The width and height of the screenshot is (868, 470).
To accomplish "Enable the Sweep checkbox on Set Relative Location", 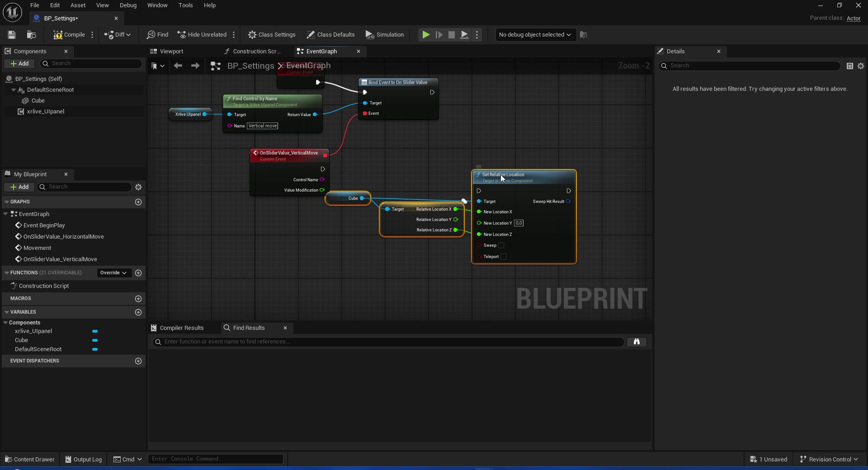I will pos(501,246).
